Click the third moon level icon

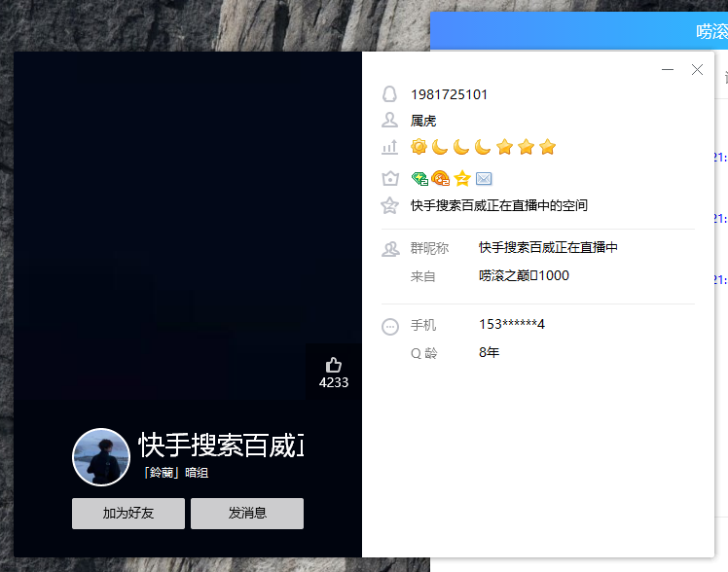(x=483, y=147)
